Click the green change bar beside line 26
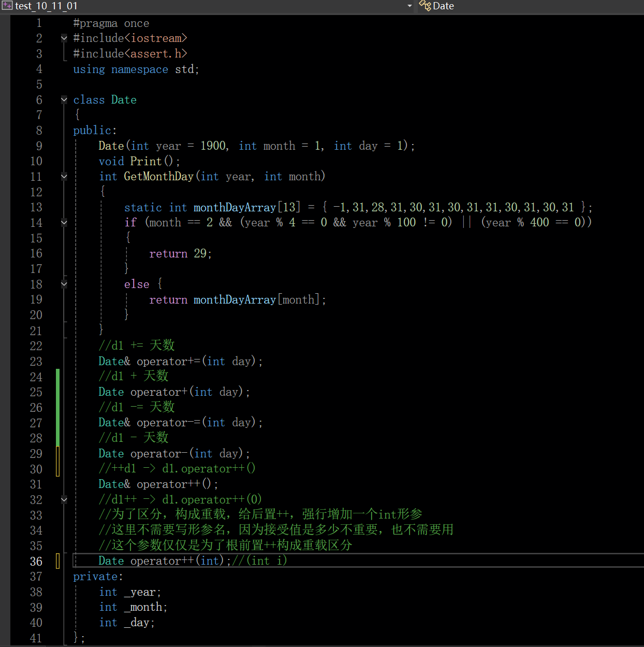 pyautogui.click(x=58, y=407)
